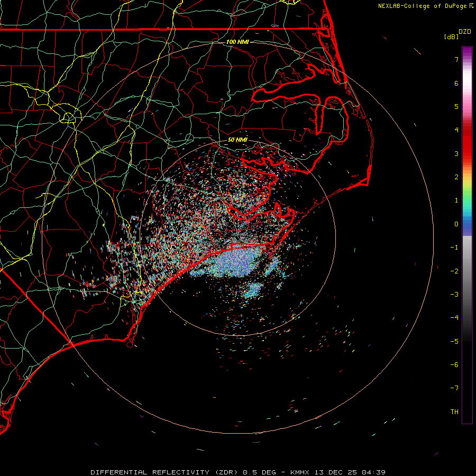Screen dimensions: 476x476
Task: Click the -7 value on color scale
Action: click(x=454, y=389)
